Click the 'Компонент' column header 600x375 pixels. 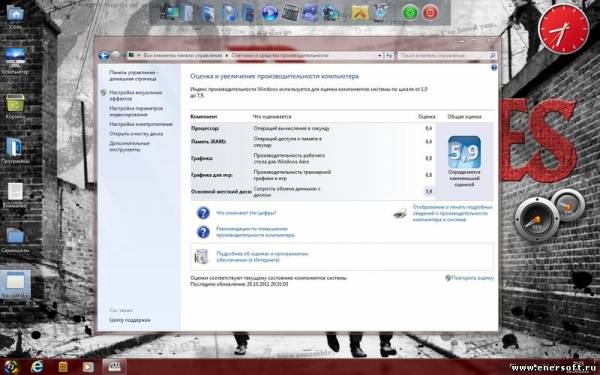coord(204,117)
